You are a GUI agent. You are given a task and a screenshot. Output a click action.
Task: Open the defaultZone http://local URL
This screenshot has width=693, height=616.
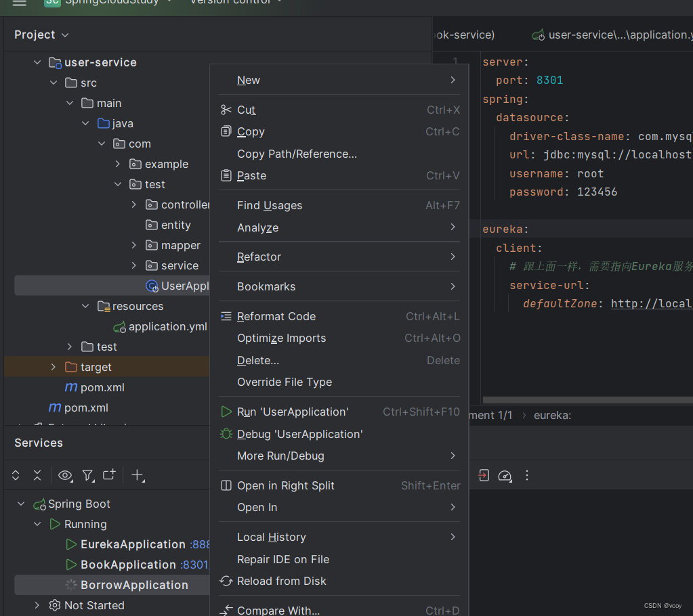click(x=652, y=304)
